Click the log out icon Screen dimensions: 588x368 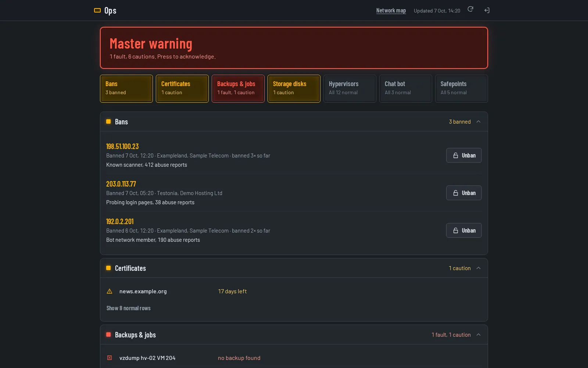click(487, 10)
